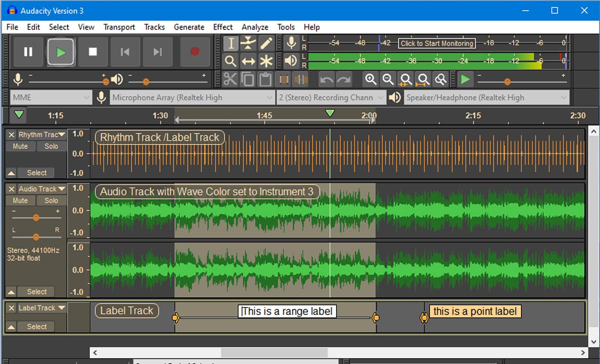Silence the selected audio

click(x=301, y=79)
